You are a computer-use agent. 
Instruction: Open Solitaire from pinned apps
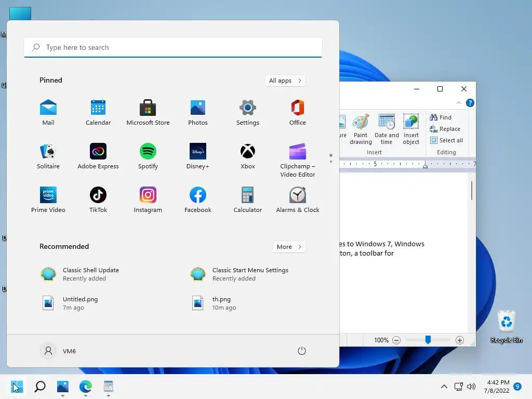[x=48, y=156]
